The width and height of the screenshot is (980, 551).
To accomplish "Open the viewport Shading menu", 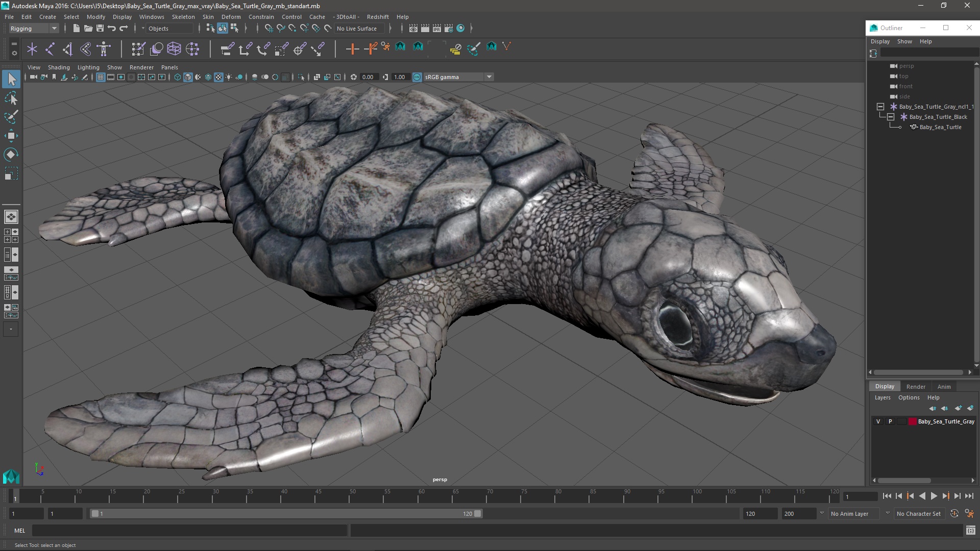I will click(59, 67).
